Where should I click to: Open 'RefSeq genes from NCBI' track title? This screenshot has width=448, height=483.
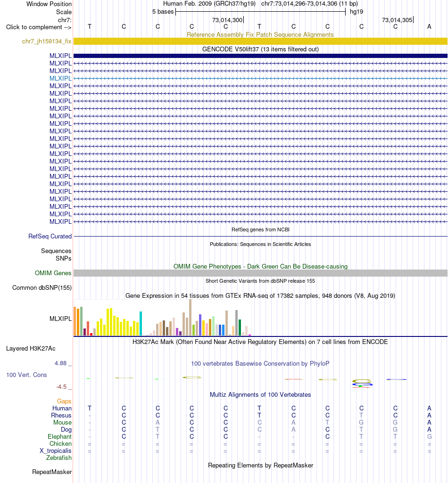pos(260,229)
